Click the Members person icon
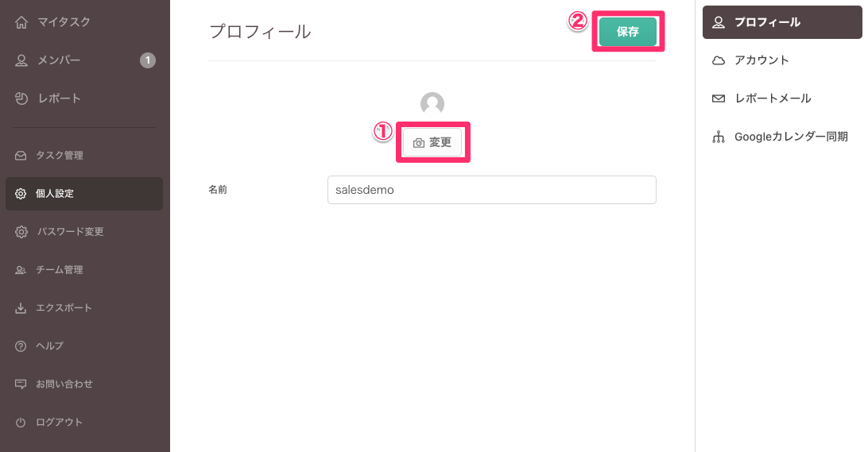Screen dimensions: 868x452 coord(21,60)
